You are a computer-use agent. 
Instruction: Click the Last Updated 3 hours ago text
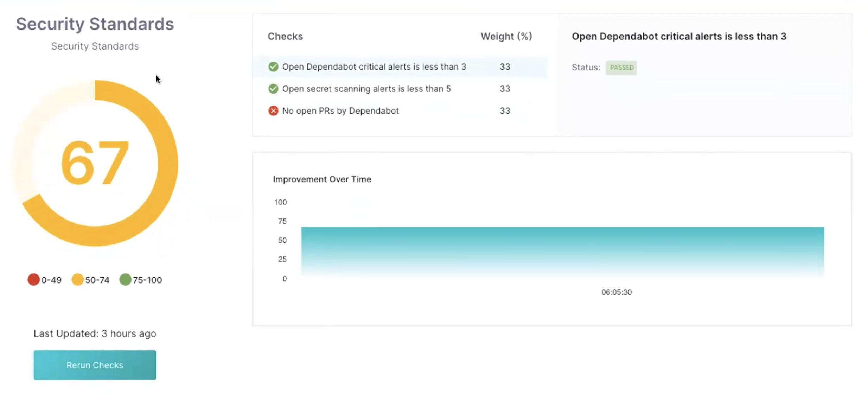point(95,333)
